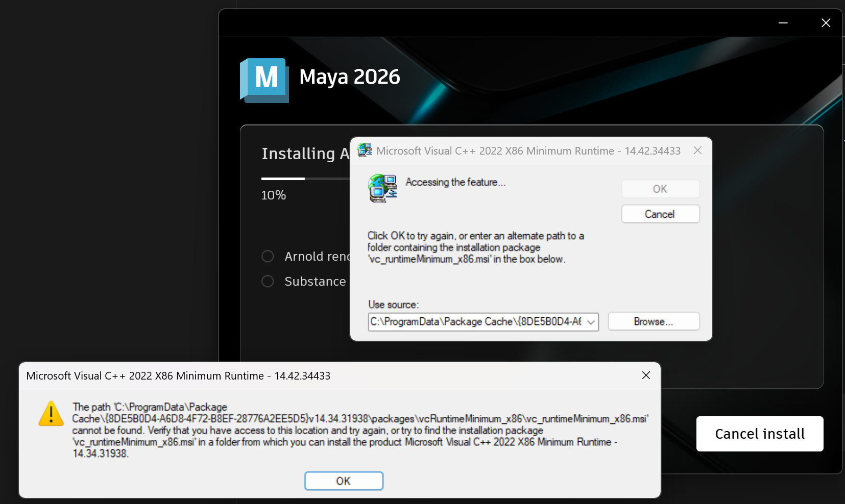The width and height of the screenshot is (845, 504).
Task: Click OK to dismiss the path error message
Action: coord(343,481)
